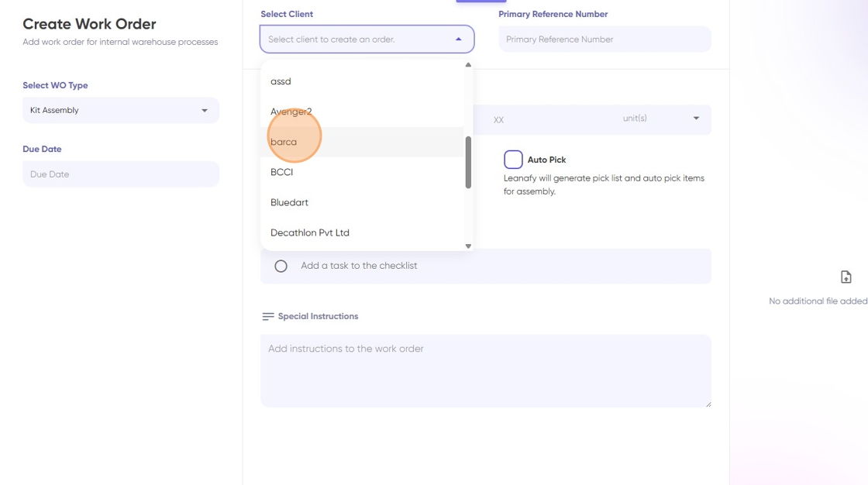868x485 pixels.
Task: Click 'No additional file added' text
Action: coord(818,301)
